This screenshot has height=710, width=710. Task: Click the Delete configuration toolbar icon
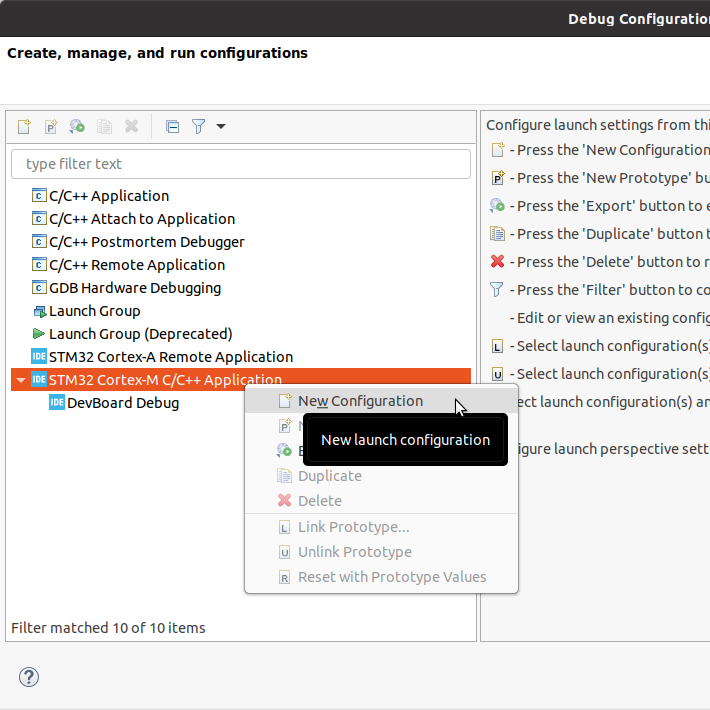click(131, 126)
